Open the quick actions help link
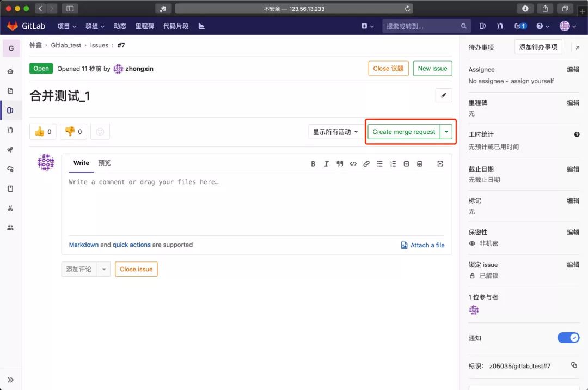The height and width of the screenshot is (390, 588). pyautogui.click(x=132, y=245)
